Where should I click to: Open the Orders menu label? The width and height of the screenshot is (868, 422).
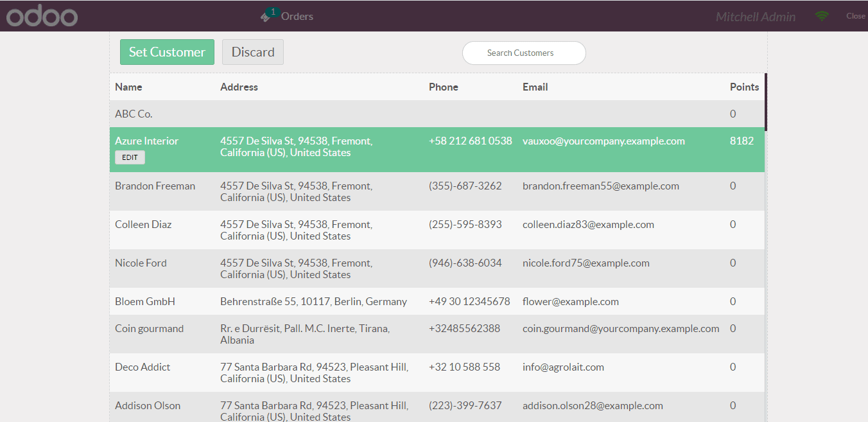tap(297, 17)
